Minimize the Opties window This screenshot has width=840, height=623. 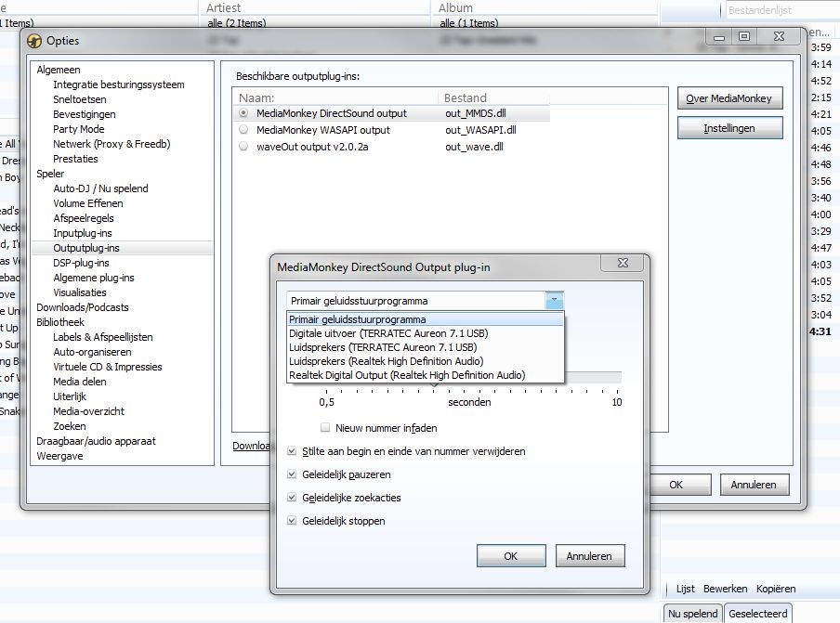(719, 37)
